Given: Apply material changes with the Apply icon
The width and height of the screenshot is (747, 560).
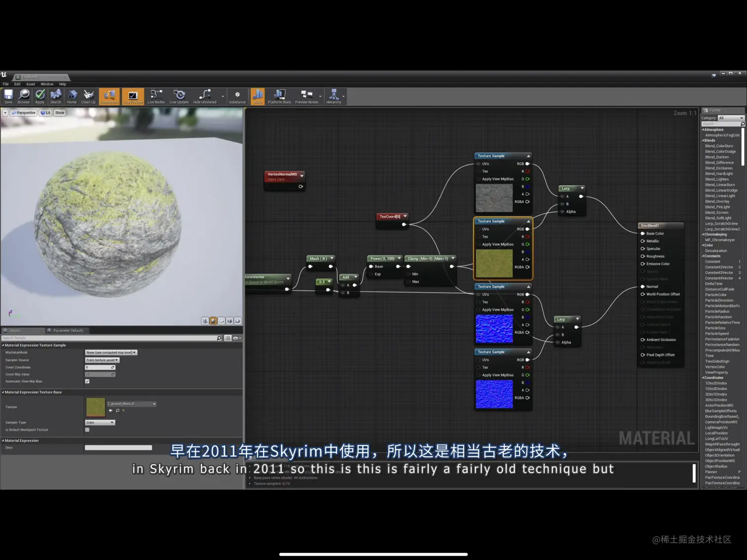Looking at the screenshot, I should pyautogui.click(x=40, y=96).
